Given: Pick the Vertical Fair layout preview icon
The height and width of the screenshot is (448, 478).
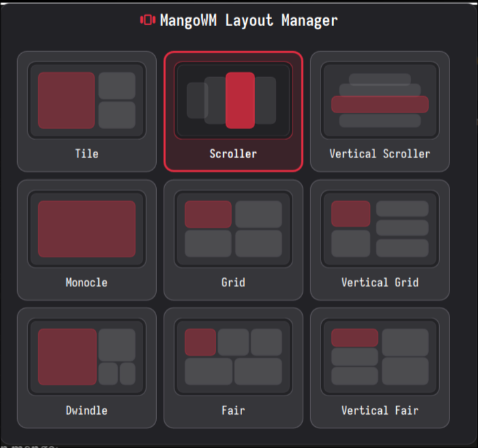Looking at the screenshot, I should point(380,357).
